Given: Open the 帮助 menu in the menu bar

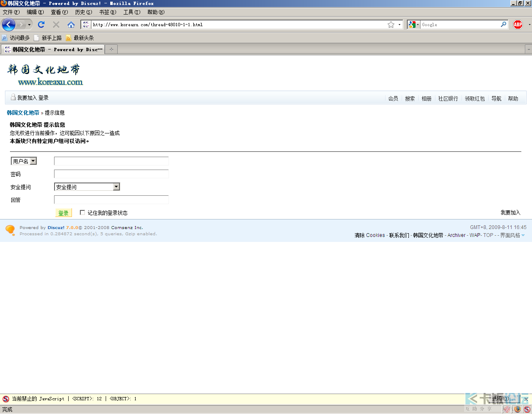Looking at the screenshot, I should pyautogui.click(x=156, y=12).
